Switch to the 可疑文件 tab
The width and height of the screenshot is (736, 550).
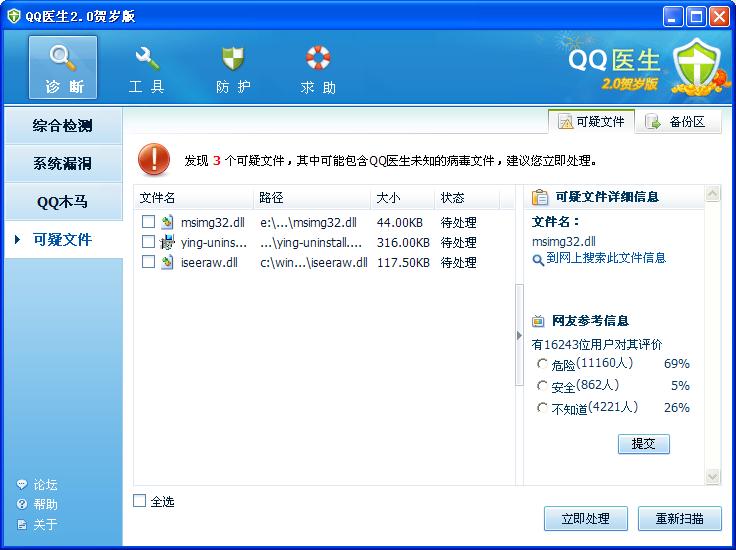[x=591, y=122]
